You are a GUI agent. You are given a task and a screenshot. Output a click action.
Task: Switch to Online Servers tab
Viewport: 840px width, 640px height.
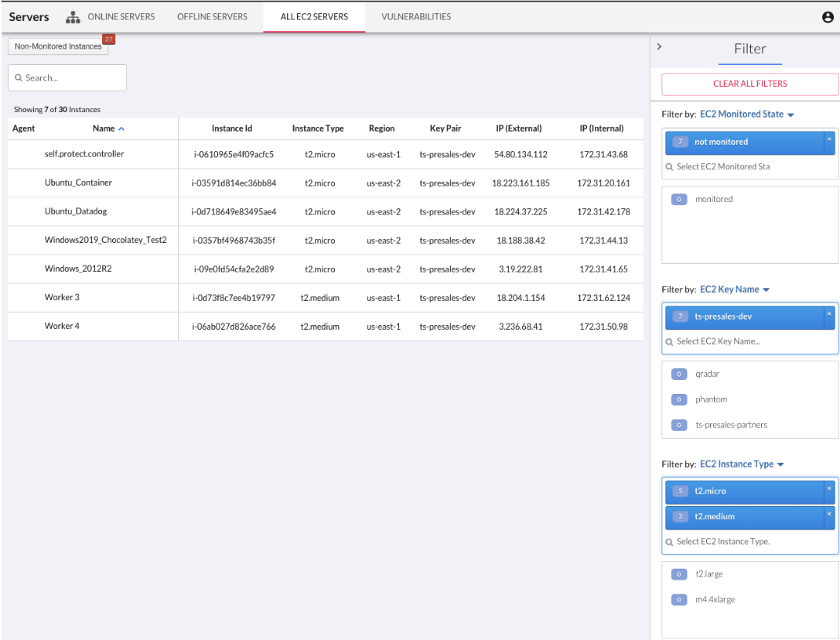coord(121,16)
